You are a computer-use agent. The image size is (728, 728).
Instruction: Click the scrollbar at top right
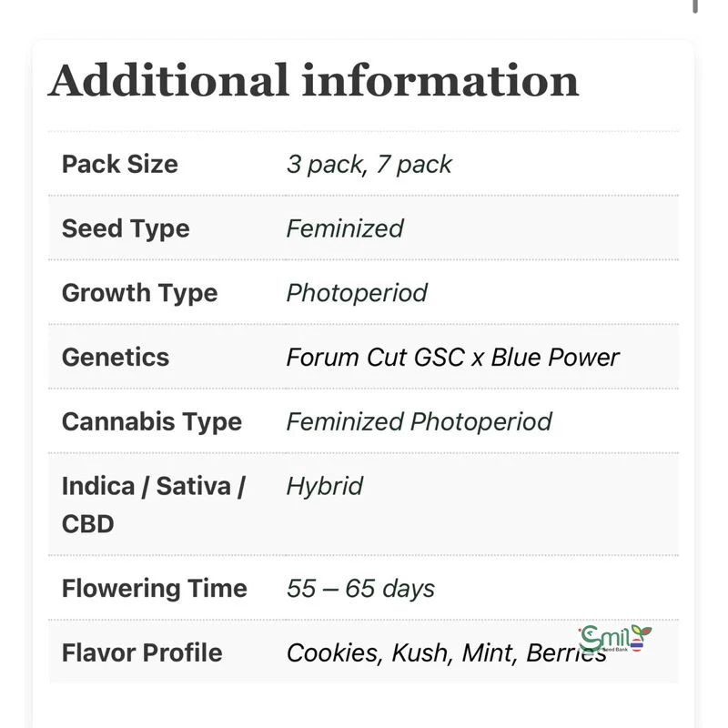696,5
